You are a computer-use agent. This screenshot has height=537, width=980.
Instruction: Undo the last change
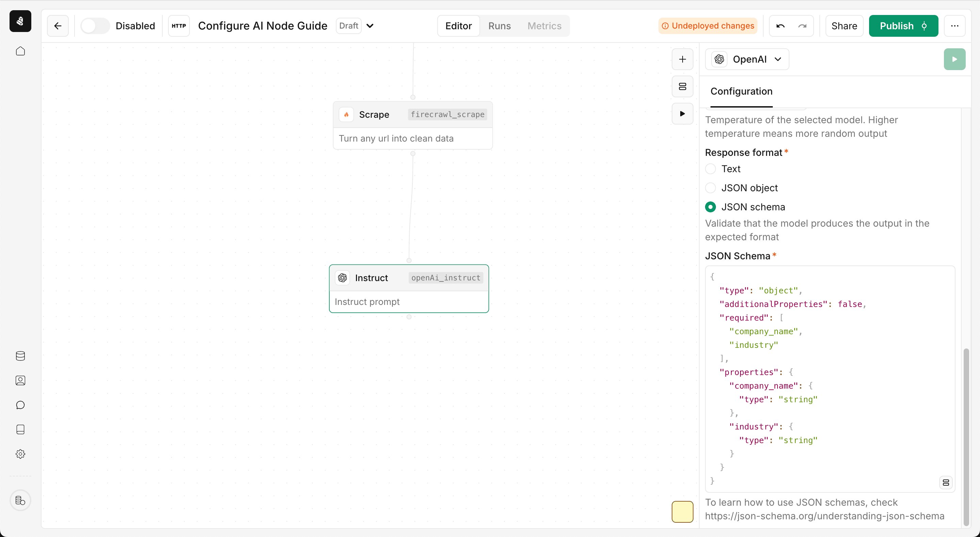(x=780, y=26)
